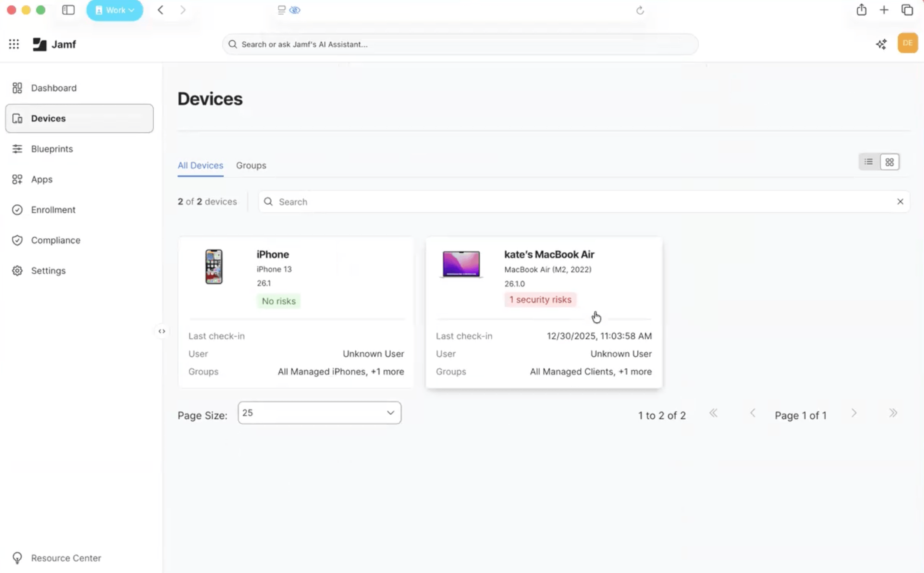Open Apps in the sidebar

tap(79, 179)
